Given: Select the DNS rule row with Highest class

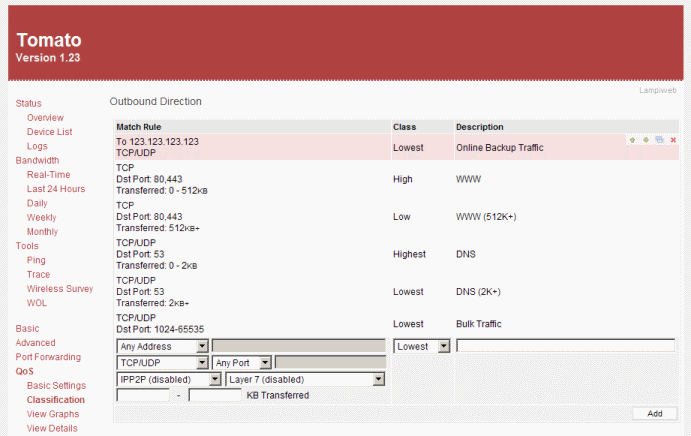Looking at the screenshot, I should coord(397,254).
